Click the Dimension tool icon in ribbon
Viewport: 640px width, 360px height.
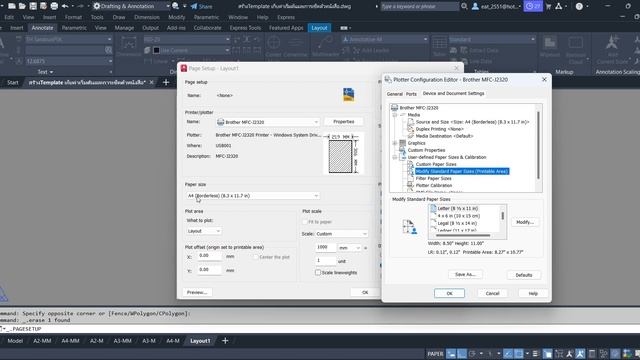(x=129, y=43)
